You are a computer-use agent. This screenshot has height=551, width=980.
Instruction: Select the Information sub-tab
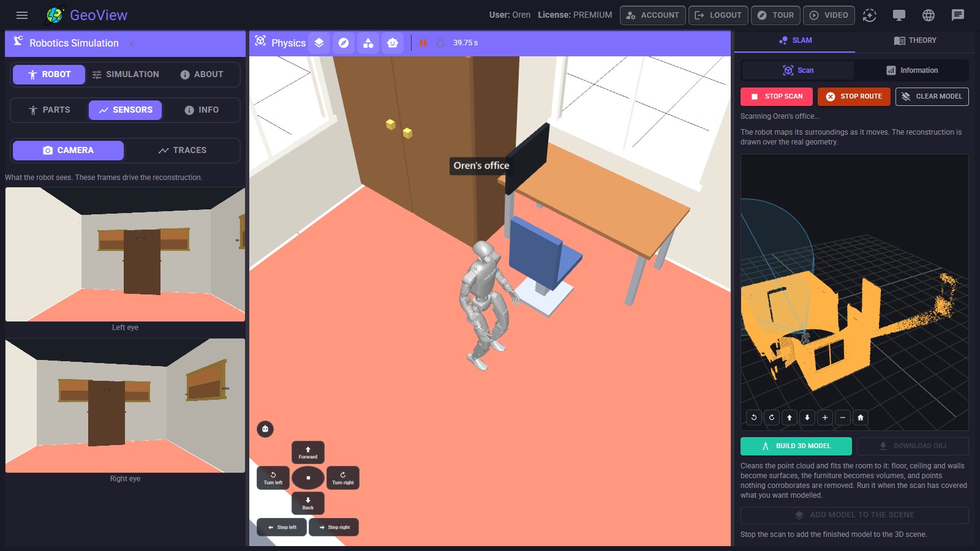(x=911, y=70)
